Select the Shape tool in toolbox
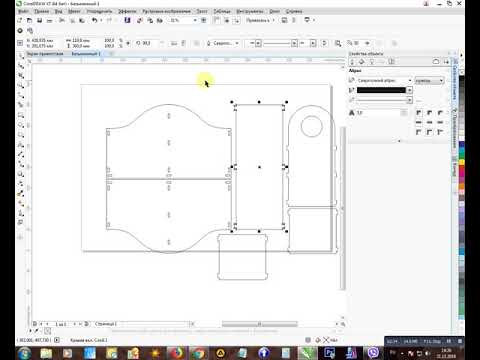 [21, 66]
